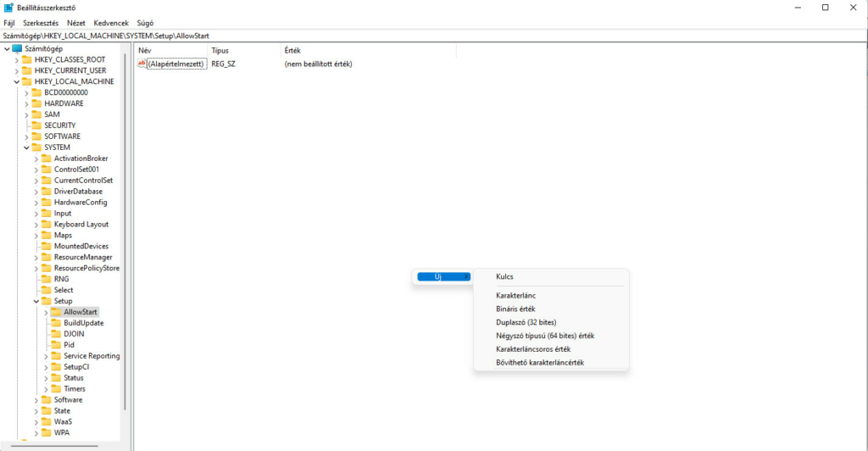Collapse the Setup key node
868x451 pixels.
[36, 301]
